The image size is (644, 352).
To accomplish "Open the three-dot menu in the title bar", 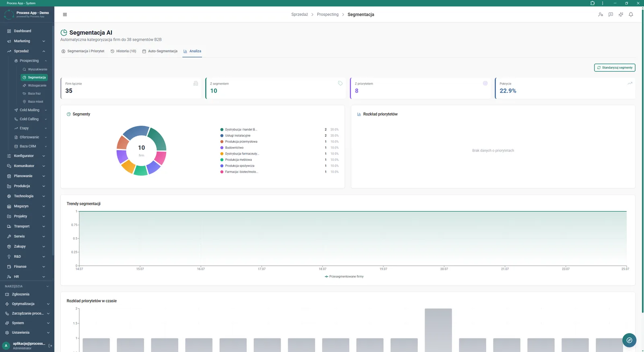I will coord(603,3).
